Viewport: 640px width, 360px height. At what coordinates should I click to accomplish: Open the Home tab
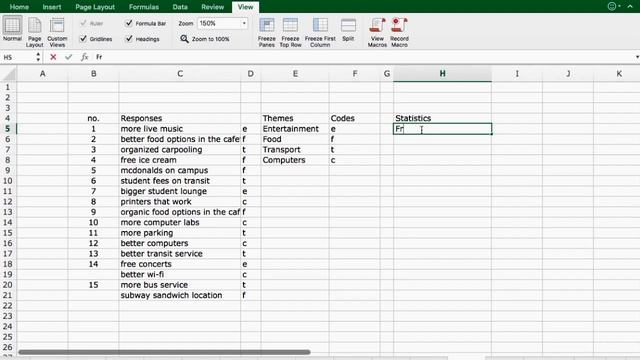tap(19, 7)
